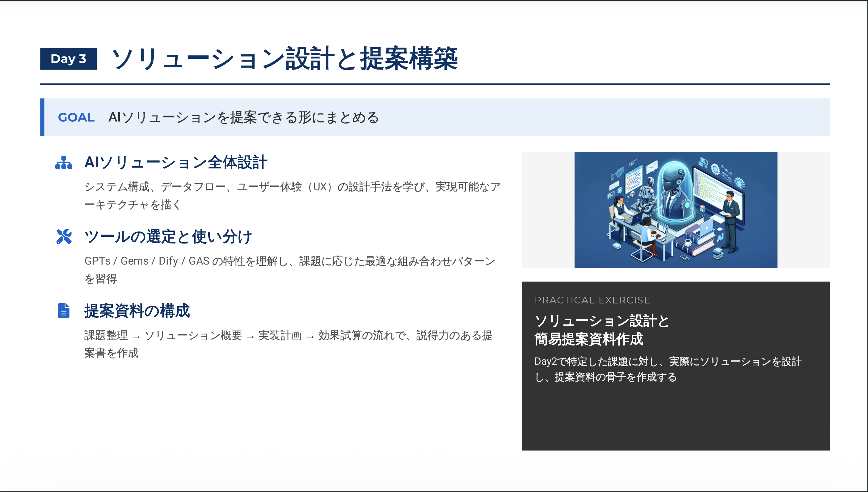Click the Day 3 badge
The image size is (868, 492).
point(68,59)
